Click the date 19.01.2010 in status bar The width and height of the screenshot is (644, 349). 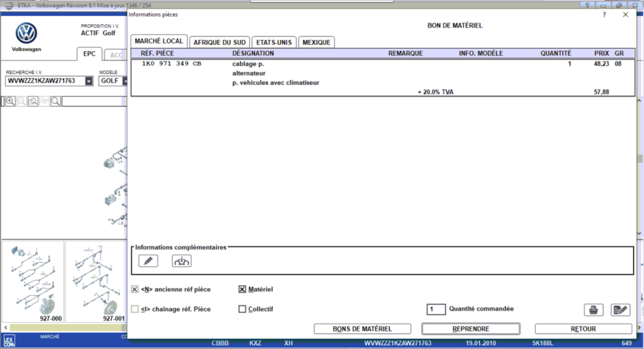(481, 343)
